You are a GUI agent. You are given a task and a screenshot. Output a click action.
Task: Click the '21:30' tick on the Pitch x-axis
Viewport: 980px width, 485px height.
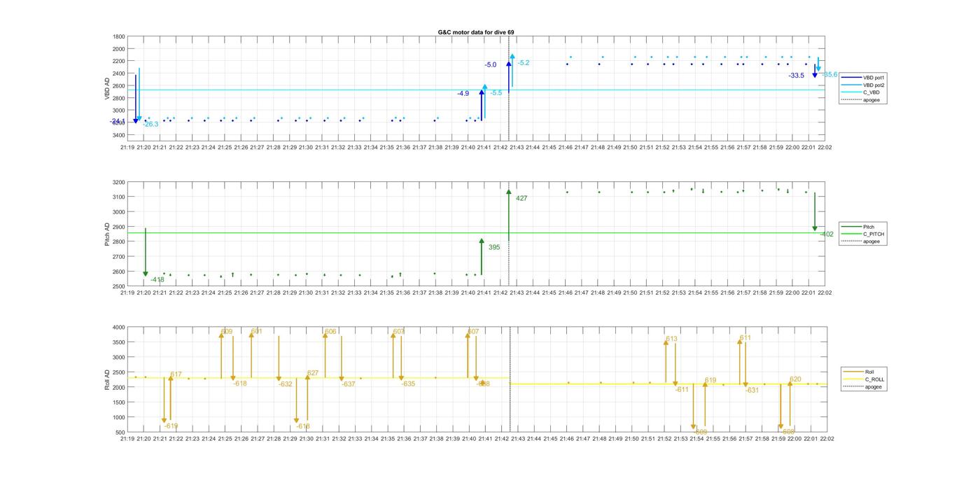pyautogui.click(x=306, y=293)
